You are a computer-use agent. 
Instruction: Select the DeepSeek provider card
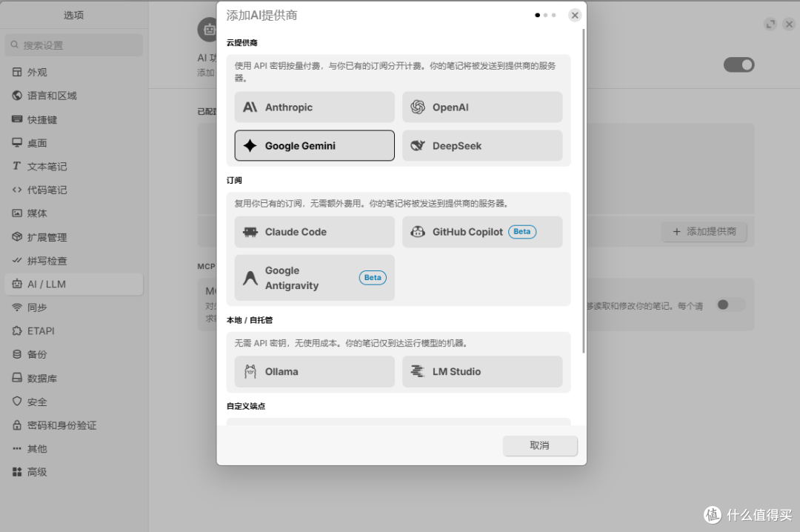click(482, 145)
